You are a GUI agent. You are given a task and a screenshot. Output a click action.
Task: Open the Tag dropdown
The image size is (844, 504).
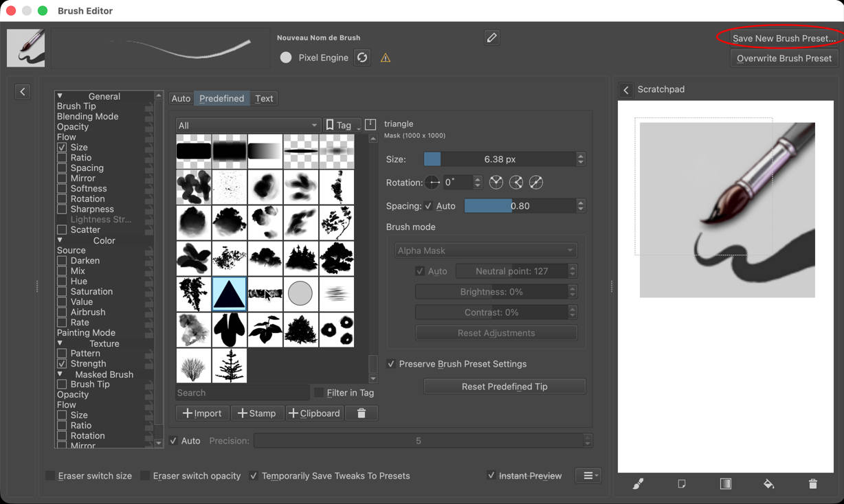click(x=342, y=125)
